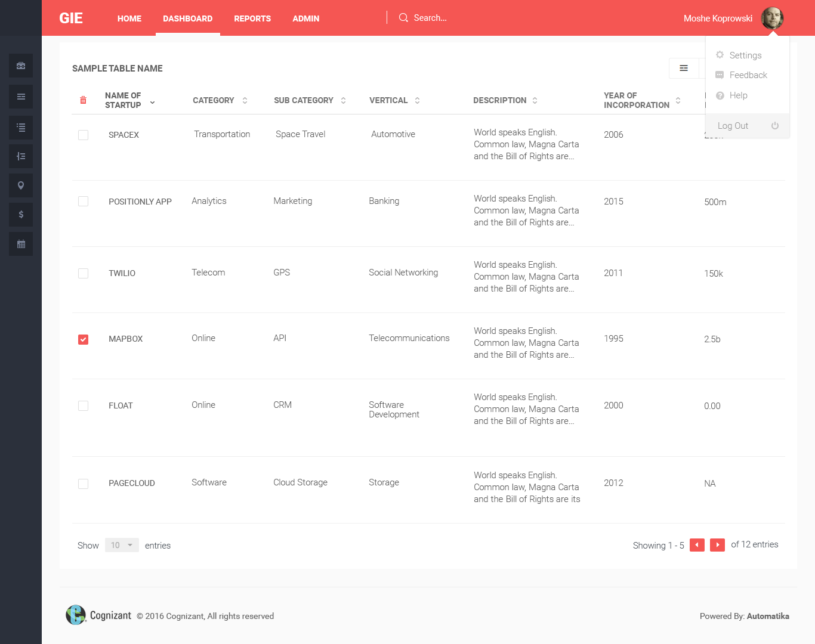Click the MAPBOX startup name
This screenshot has height=644, width=815.
[x=125, y=339]
